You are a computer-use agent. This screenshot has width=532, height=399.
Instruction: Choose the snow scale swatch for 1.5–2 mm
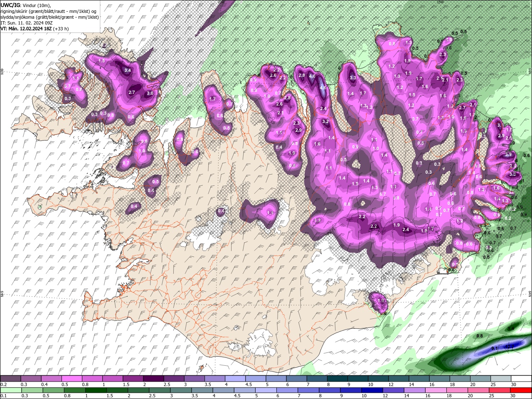[x=133, y=379]
